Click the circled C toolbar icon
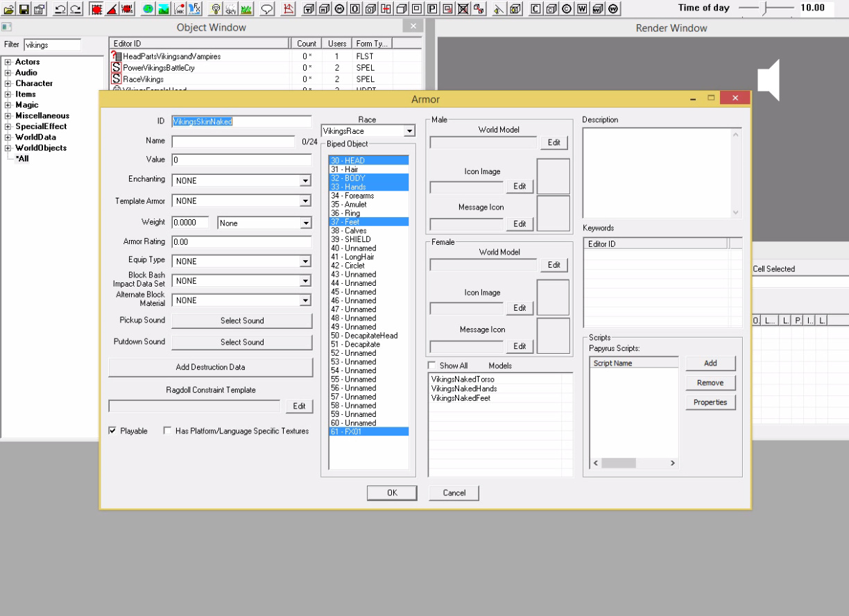Image resolution: width=849 pixels, height=616 pixels. pos(567,9)
